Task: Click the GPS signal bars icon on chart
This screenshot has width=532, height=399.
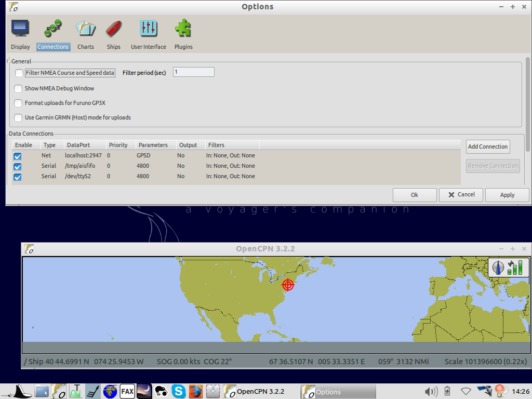Action: coord(515,268)
